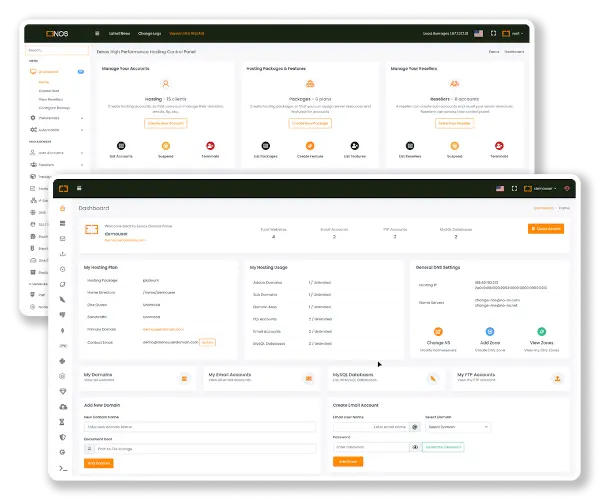Screen dimensions: 600x500
Task: Click List Features icon in back window
Action: tap(355, 146)
